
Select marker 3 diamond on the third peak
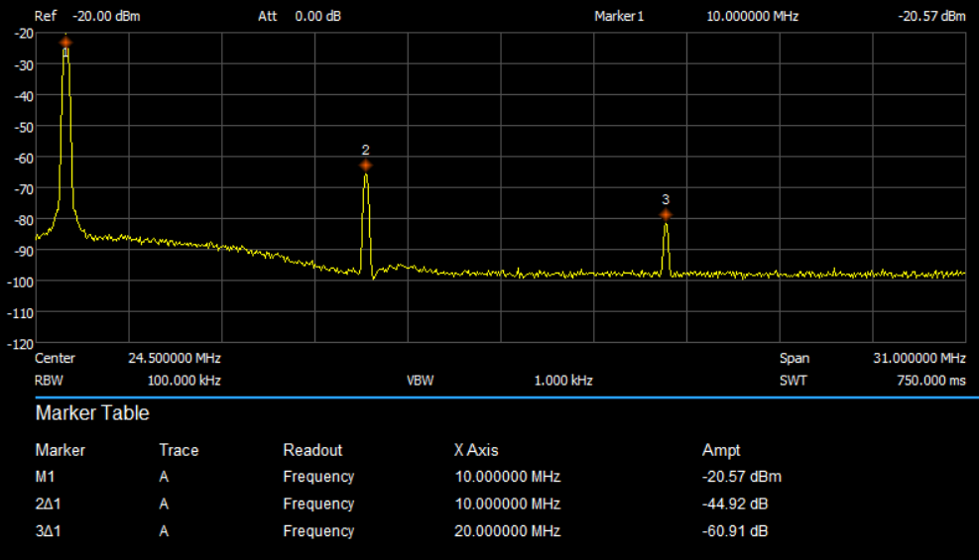[666, 215]
